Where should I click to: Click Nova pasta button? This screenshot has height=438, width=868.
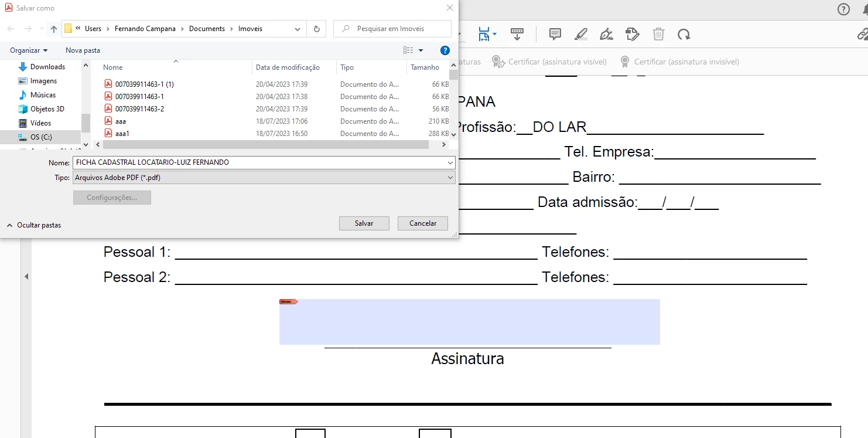(x=83, y=50)
